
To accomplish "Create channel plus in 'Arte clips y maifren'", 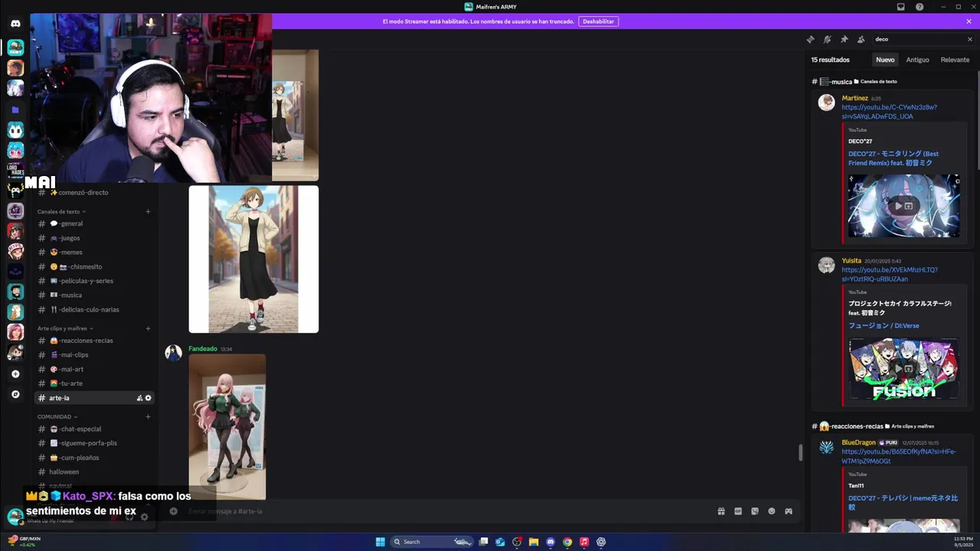I will click(x=148, y=328).
